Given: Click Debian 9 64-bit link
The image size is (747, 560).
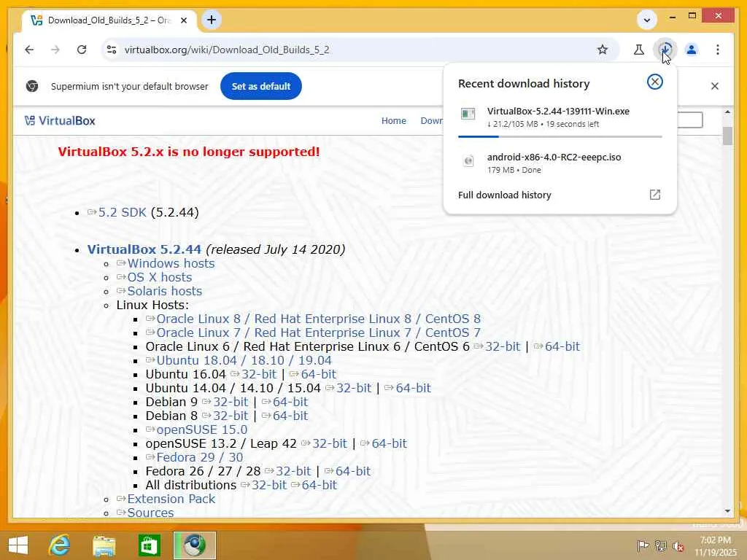Looking at the screenshot, I should point(290,402).
